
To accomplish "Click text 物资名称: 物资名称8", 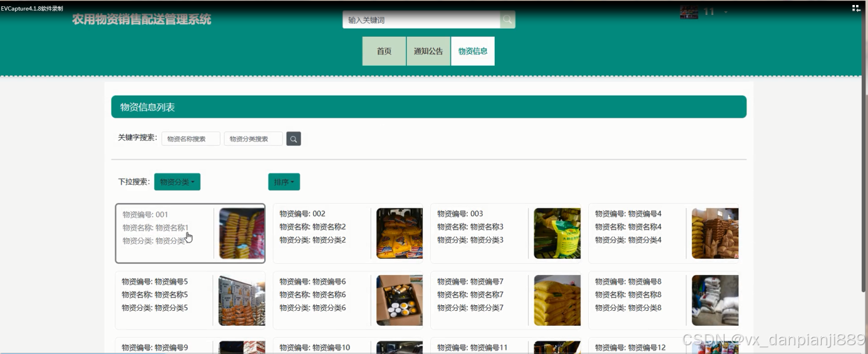I will (628, 295).
